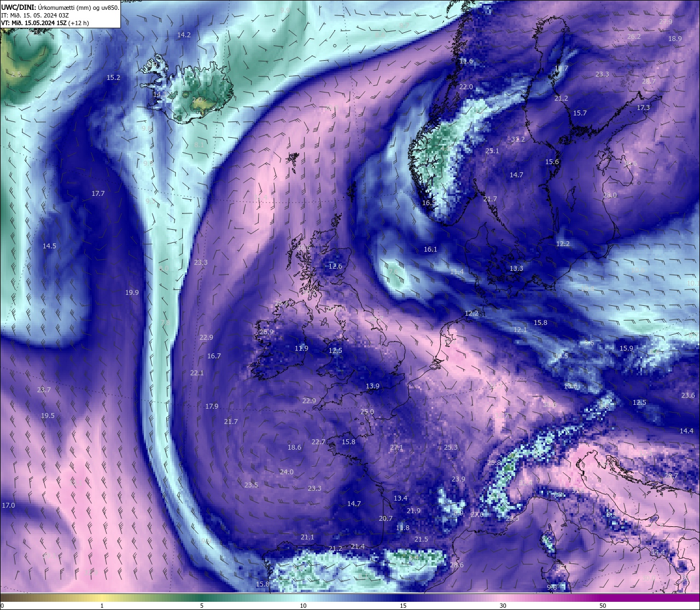
Task: Click the '10' label on the color scale
Action: click(303, 606)
